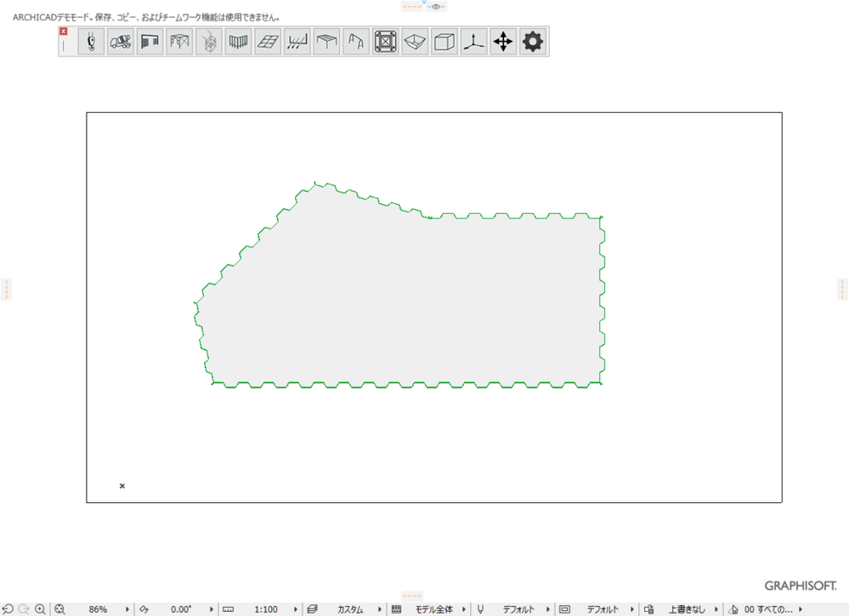849x616 pixels.
Task: Expand the カスタム layer combination list
Action: (x=380, y=609)
